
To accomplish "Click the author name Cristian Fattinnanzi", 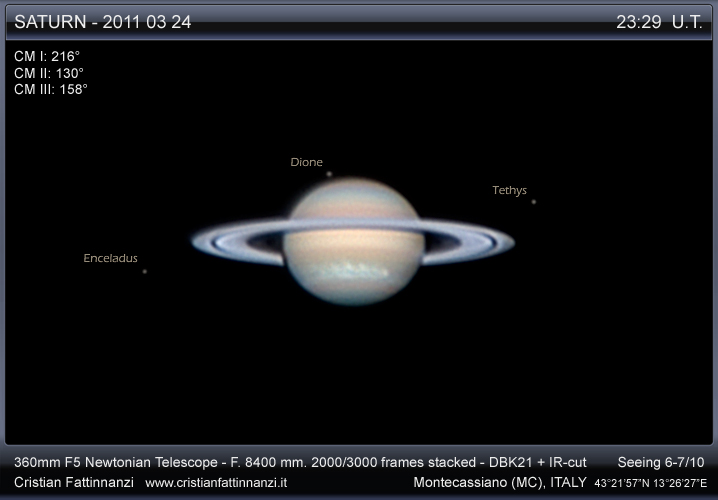I will 74,482.
